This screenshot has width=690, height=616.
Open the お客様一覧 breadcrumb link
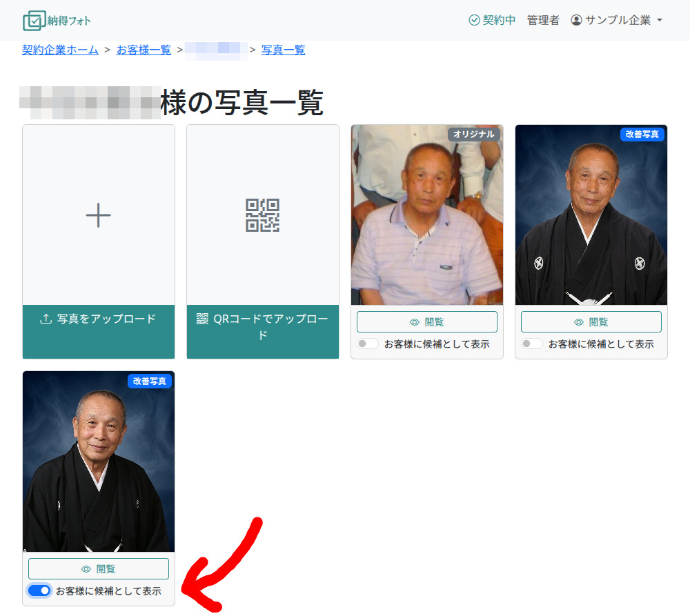[144, 50]
